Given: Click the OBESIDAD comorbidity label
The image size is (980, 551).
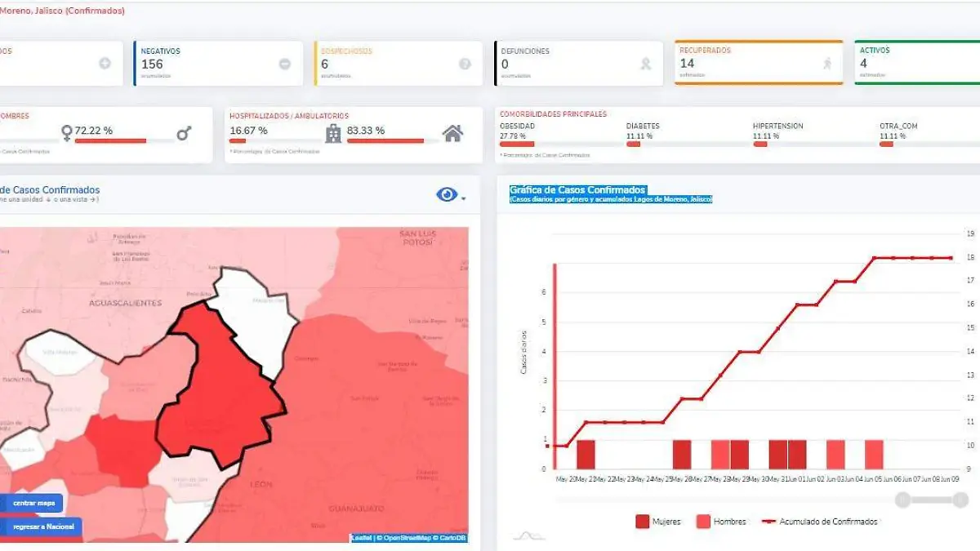Looking at the screenshot, I should [518, 127].
